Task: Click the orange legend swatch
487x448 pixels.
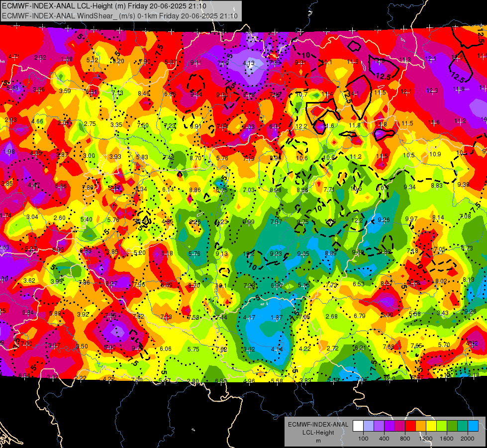Action: [x=421, y=426]
